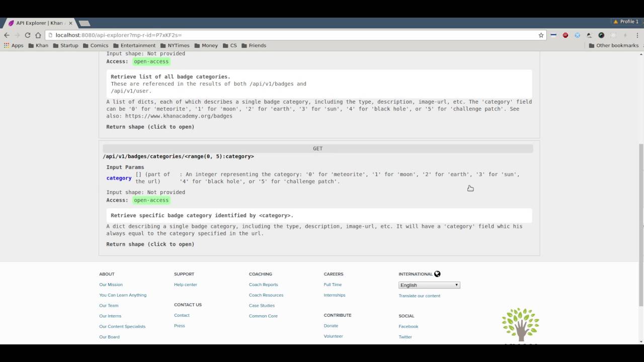Click the Volunteer link
This screenshot has height=362, width=644.
[333, 336]
